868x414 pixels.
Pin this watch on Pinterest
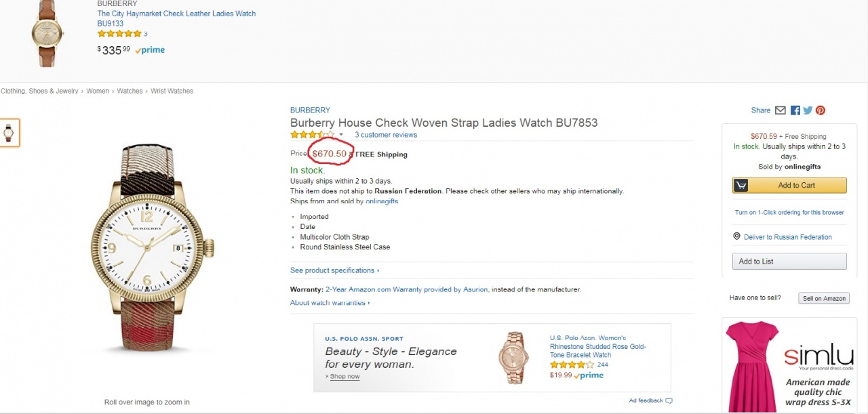click(821, 110)
